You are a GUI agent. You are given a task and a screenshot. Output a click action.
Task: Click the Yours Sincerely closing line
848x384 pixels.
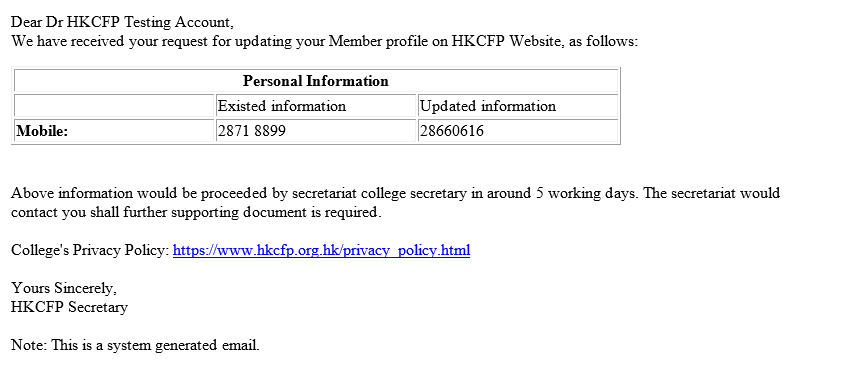tap(64, 288)
